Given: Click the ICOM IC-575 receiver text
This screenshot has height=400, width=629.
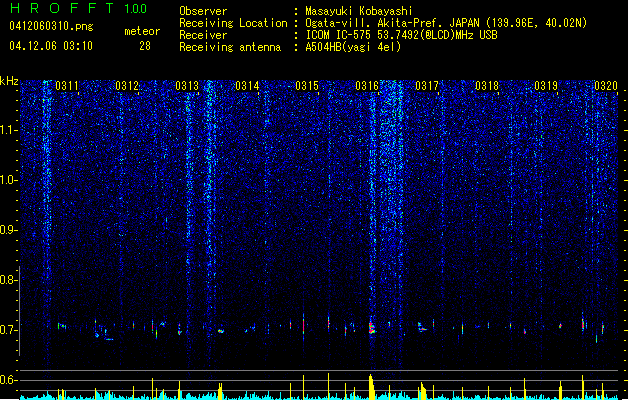Looking at the screenshot, I should [x=401, y=35].
